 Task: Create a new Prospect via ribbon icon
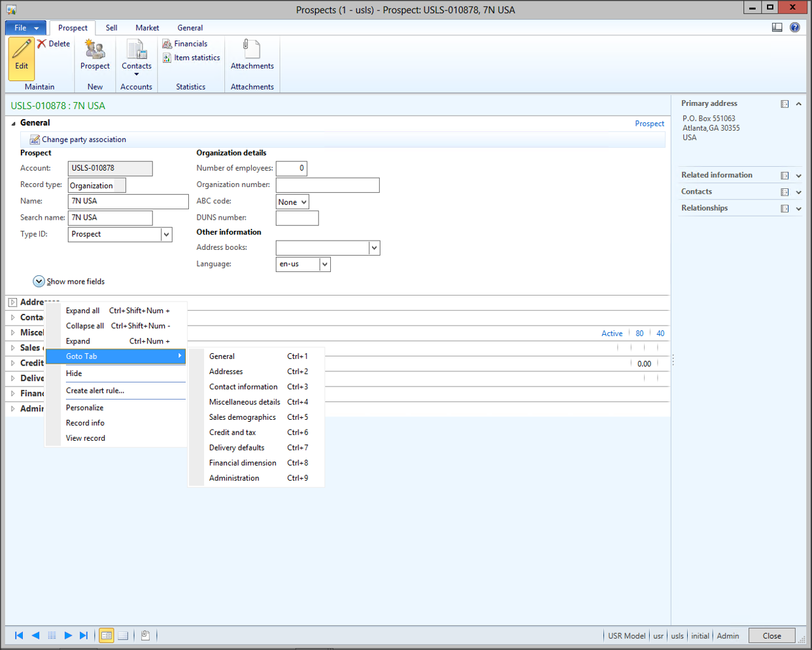(x=95, y=50)
